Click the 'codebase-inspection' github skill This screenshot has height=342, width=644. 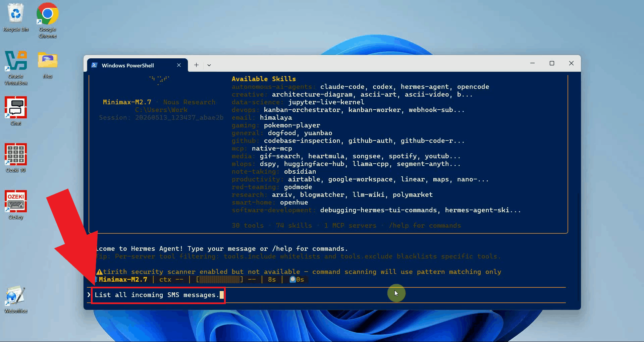302,141
